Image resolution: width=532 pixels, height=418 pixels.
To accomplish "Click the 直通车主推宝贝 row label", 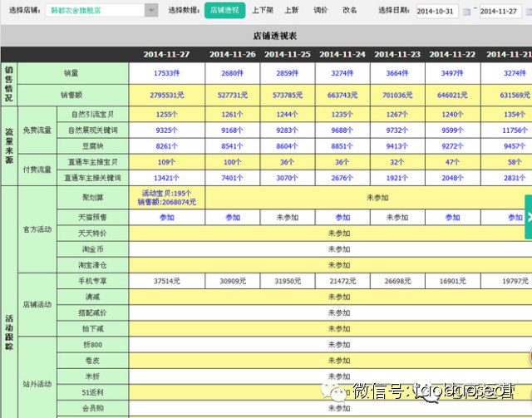I will coord(92,162).
